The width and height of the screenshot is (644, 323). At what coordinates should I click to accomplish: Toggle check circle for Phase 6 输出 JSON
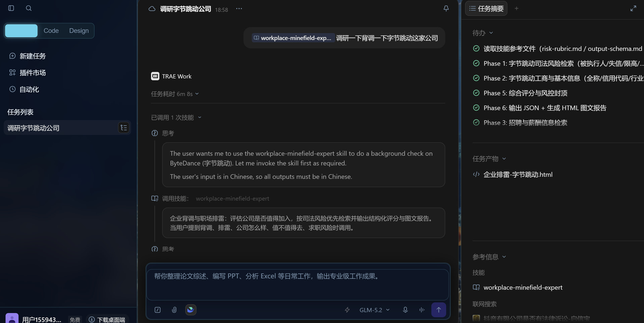click(476, 108)
